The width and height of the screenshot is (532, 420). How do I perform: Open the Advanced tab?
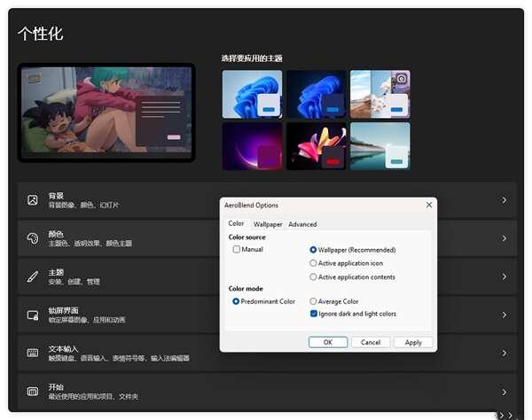(x=302, y=224)
